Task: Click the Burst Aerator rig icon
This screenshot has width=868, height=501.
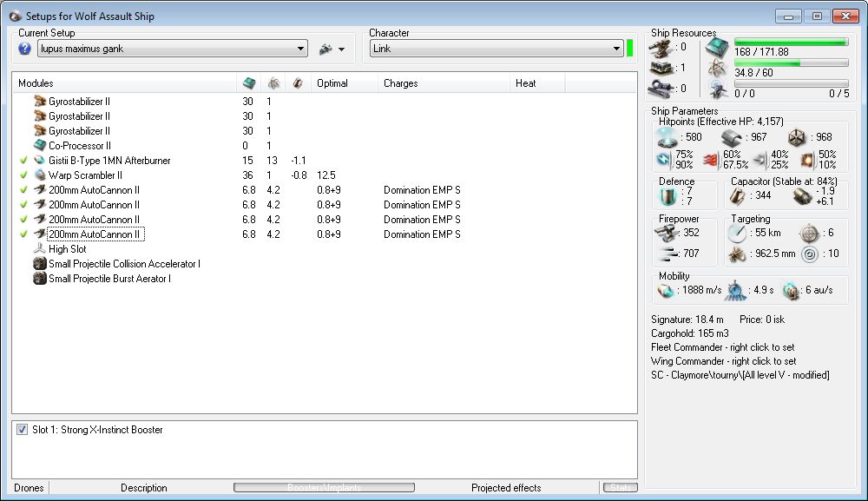Action: tap(39, 278)
